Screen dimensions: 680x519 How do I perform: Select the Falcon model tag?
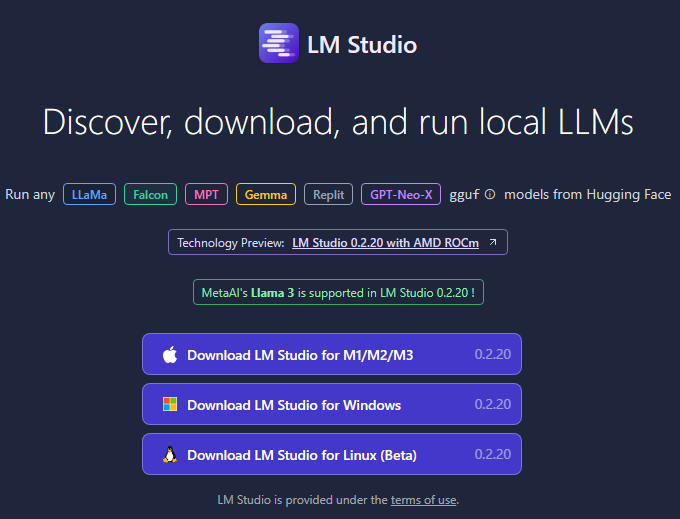[x=150, y=194]
